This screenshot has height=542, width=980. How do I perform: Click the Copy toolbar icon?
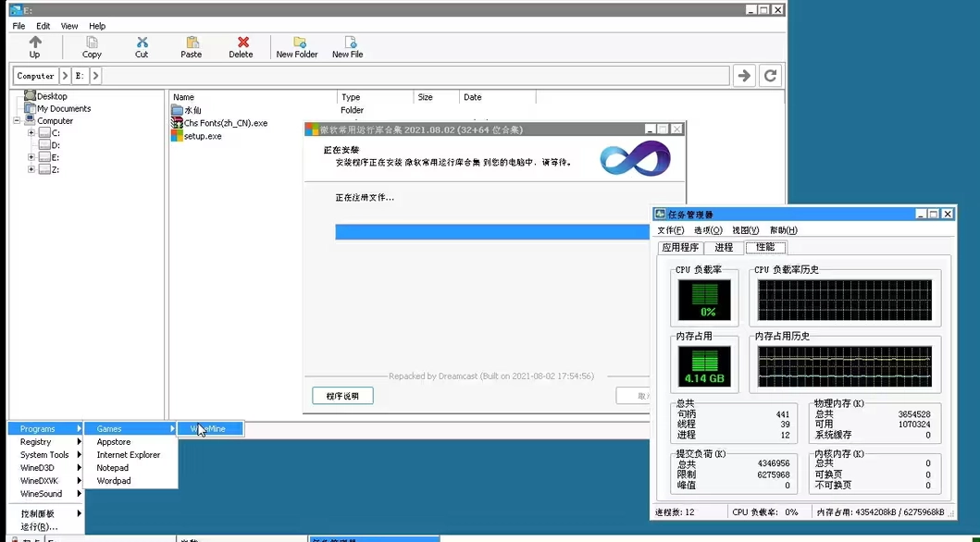[93, 43]
